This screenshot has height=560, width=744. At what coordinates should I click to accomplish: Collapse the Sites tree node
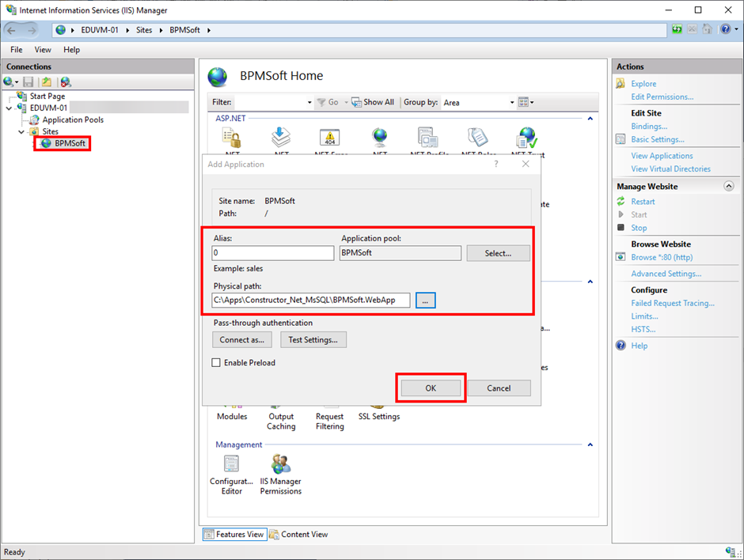pos(21,132)
